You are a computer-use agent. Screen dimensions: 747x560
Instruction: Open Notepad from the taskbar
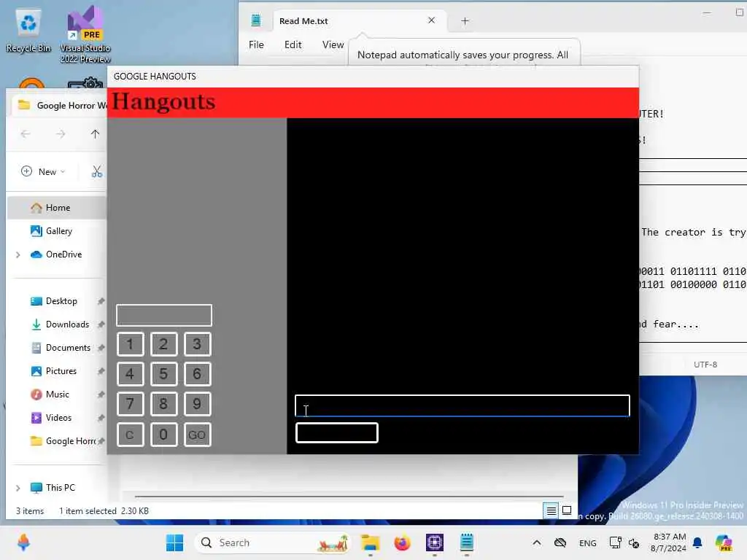(x=467, y=542)
